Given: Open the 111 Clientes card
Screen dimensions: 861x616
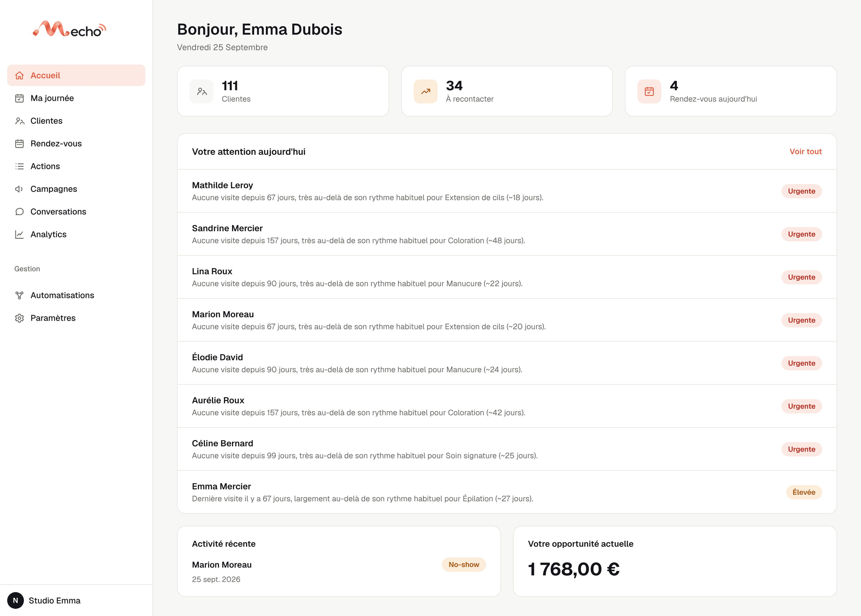Looking at the screenshot, I should tap(283, 91).
